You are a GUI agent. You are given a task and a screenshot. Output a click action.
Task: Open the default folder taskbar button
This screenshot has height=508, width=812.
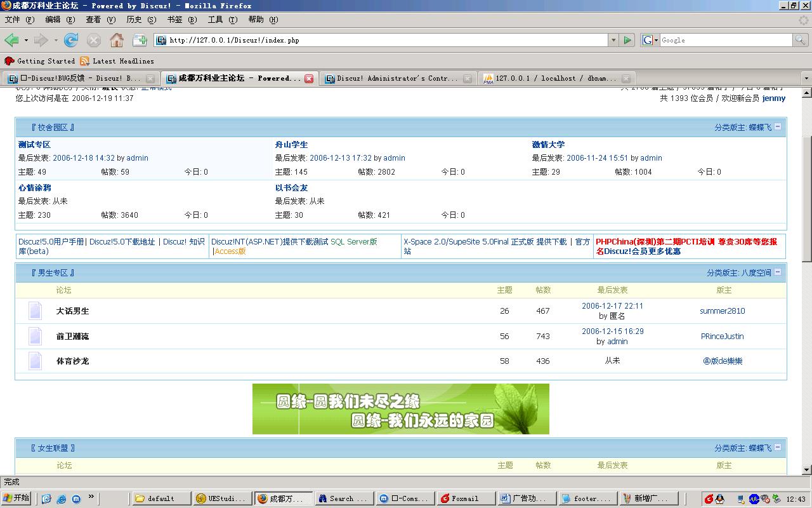tap(162, 498)
